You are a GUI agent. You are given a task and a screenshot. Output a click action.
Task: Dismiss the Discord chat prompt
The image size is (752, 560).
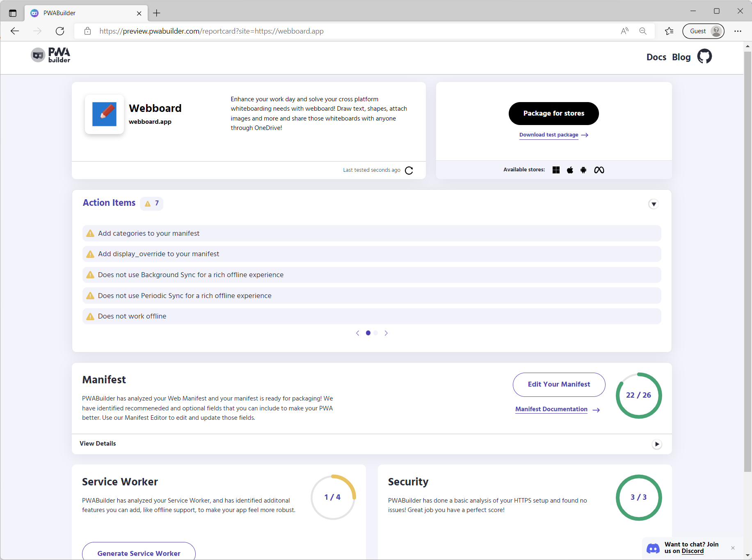[733, 548]
